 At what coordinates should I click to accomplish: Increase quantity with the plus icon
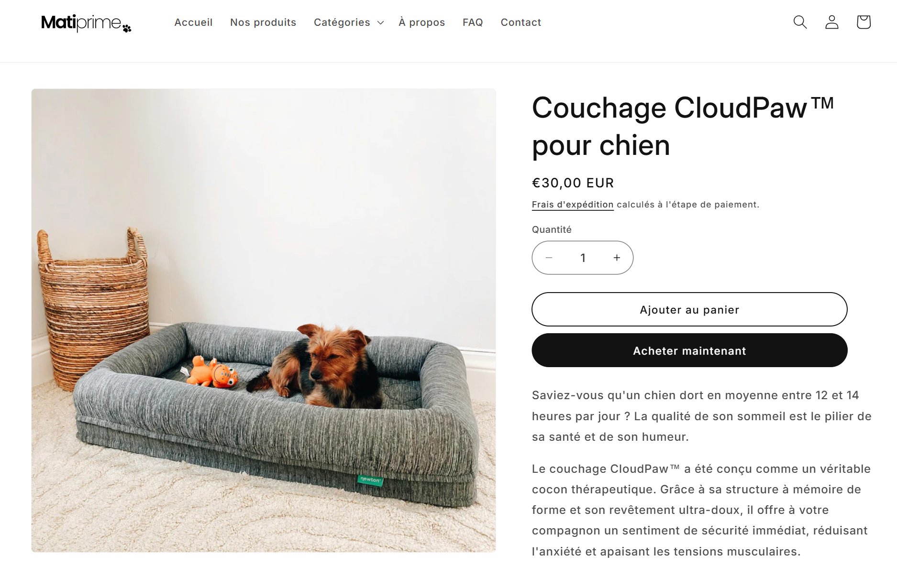(x=617, y=258)
